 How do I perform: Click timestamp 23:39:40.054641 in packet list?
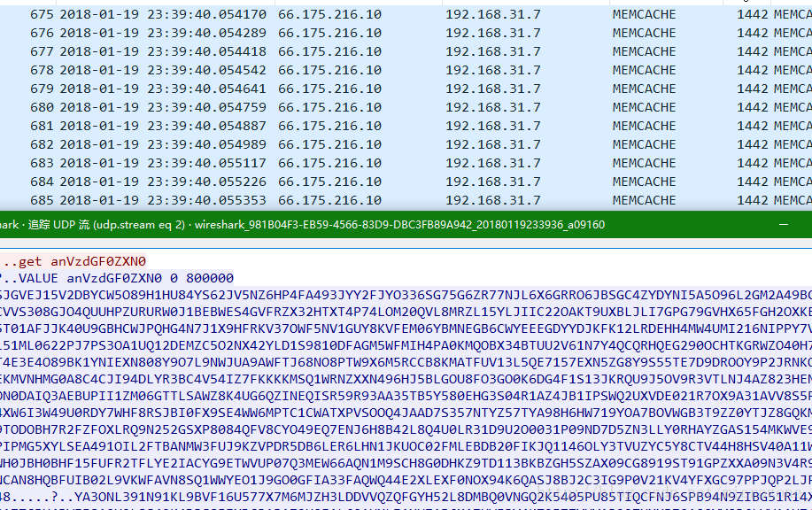(206, 89)
